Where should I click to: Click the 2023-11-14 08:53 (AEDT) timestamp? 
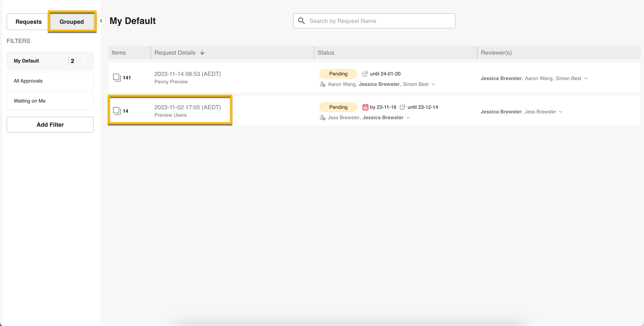(188, 74)
